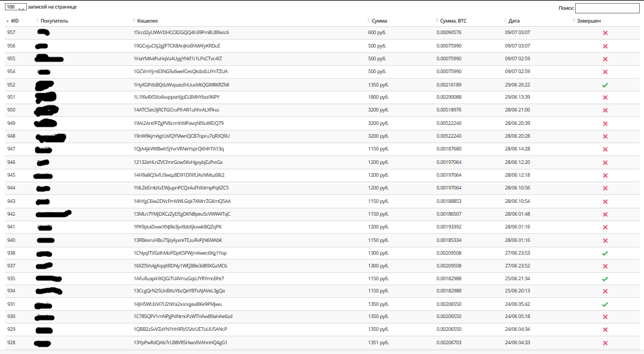The height and width of the screenshot is (354, 644).
Task: Open the records per page dropdown showing 100
Action: [x=15, y=7]
